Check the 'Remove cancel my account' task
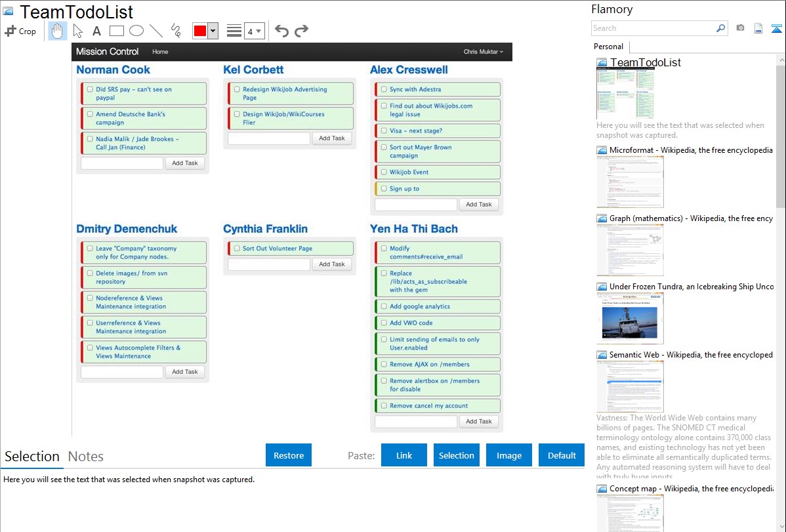Image resolution: width=786 pixels, height=532 pixels. click(x=383, y=405)
